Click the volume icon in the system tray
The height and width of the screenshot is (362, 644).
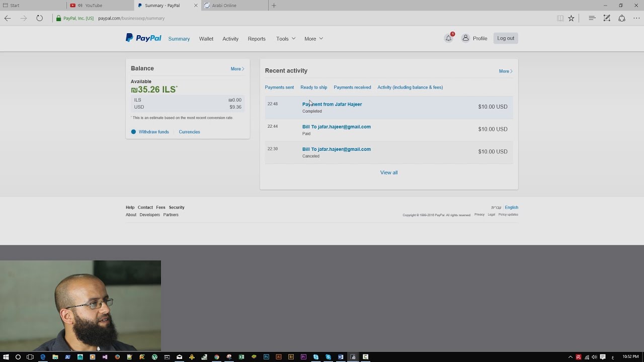594,357
